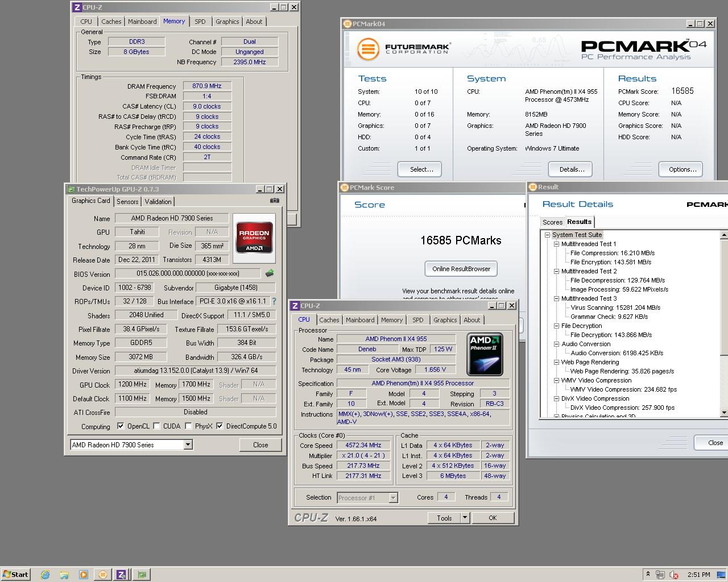Screen dimensions: 728x582
Task: Click the Online ResultBrowser button
Action: pos(461,269)
